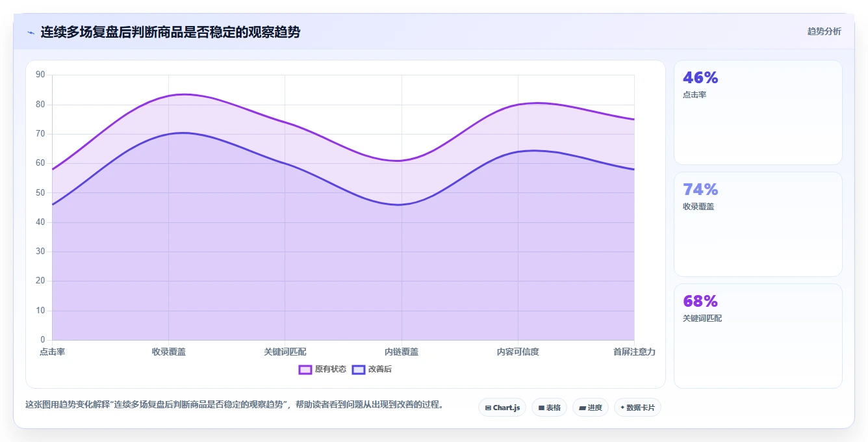This screenshot has width=868, height=442.
Task: Click the 趋势分析 label in header
Action: coord(824,31)
